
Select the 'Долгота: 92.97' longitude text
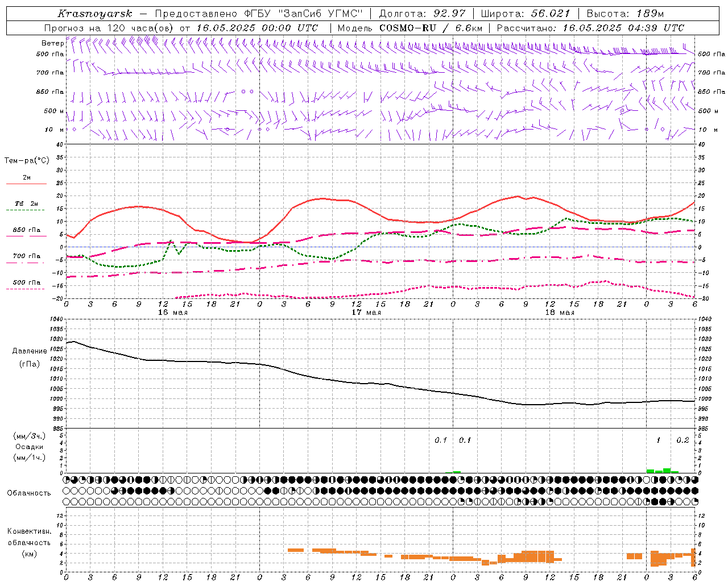[422, 14]
